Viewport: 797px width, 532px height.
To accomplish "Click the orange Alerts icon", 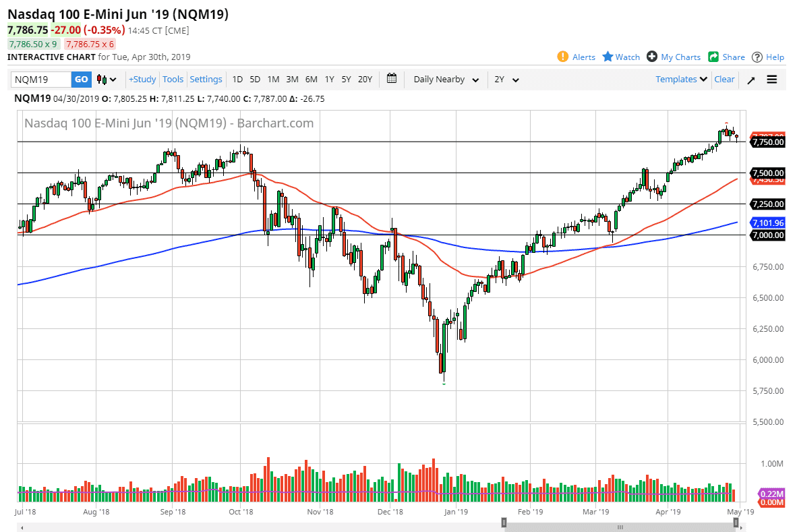I will [x=564, y=57].
